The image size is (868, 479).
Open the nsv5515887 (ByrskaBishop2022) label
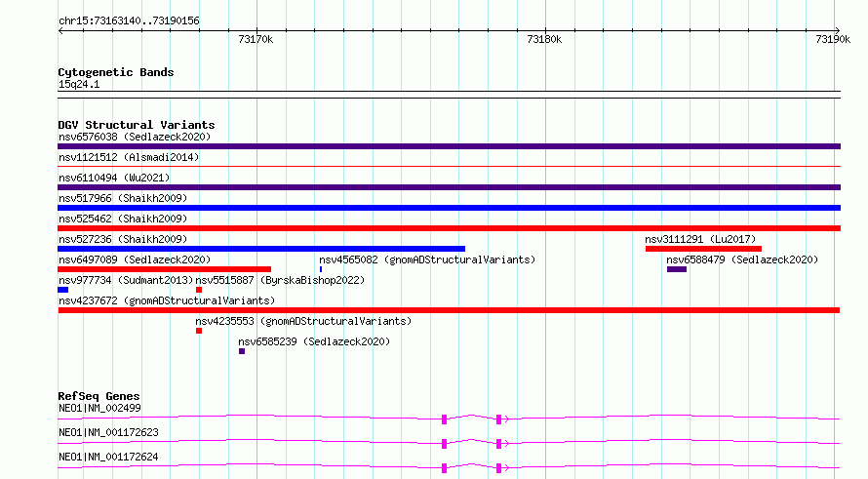pyautogui.click(x=280, y=280)
